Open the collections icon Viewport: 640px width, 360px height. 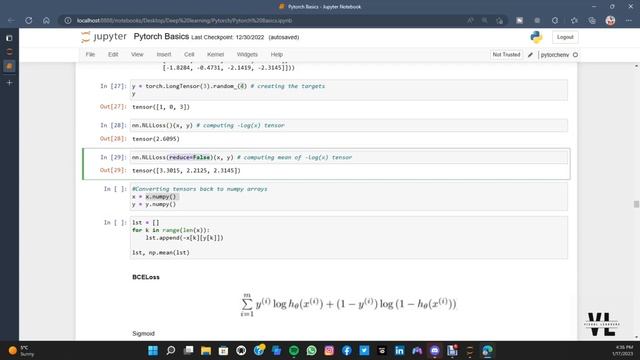(592, 20)
